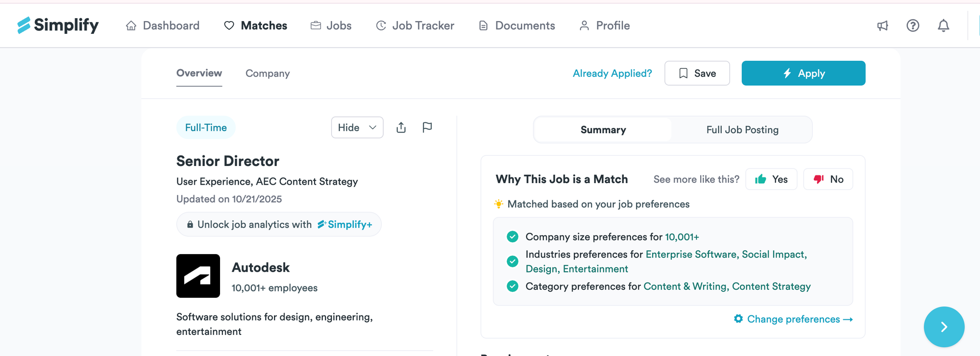Click the Simplify logo
The image size is (980, 356).
tap(58, 25)
